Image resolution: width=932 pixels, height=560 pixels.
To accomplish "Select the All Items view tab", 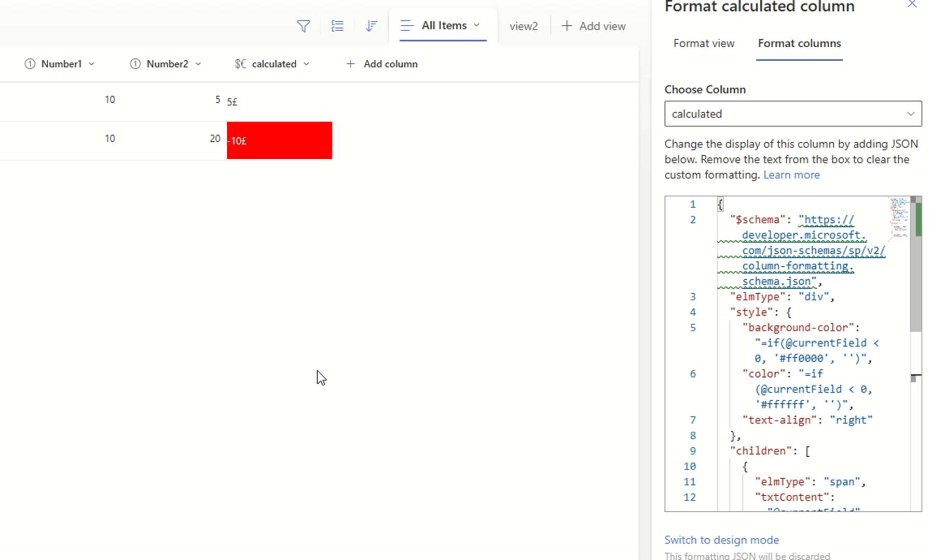I will (443, 25).
